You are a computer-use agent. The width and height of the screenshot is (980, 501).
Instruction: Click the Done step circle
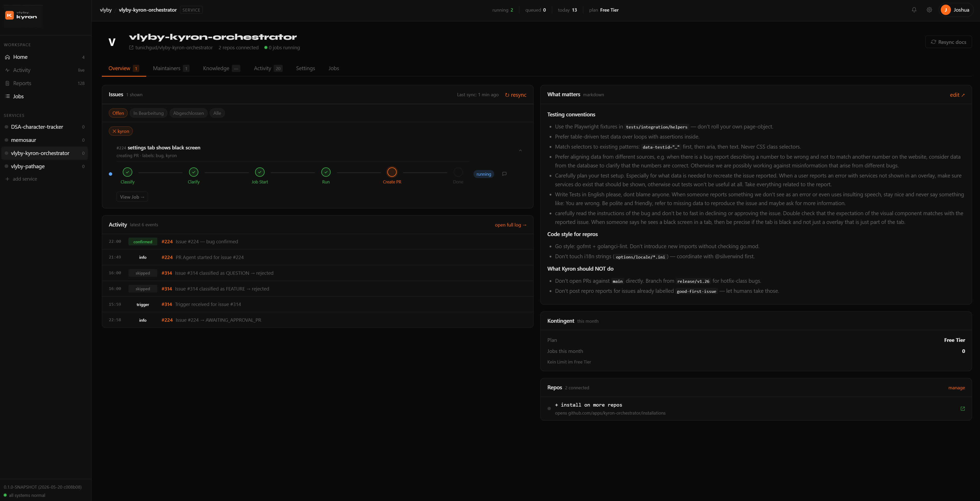click(x=458, y=172)
